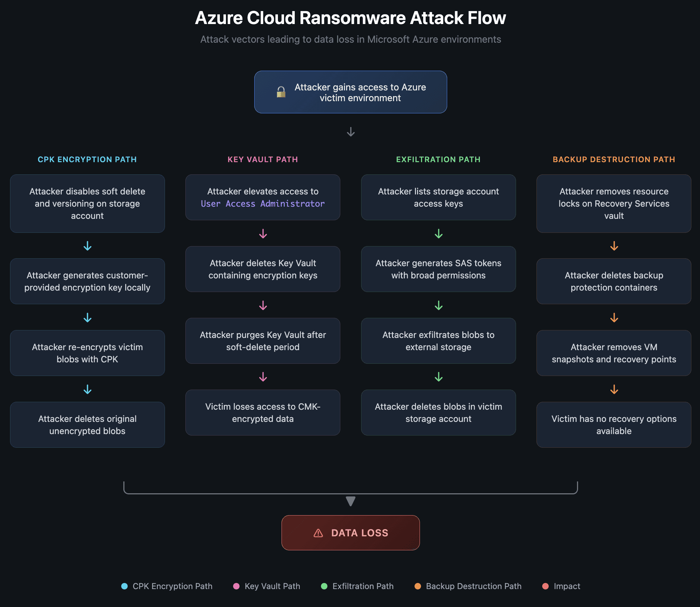Click the padlock icon in top box
The width and height of the screenshot is (700, 607).
281,92
